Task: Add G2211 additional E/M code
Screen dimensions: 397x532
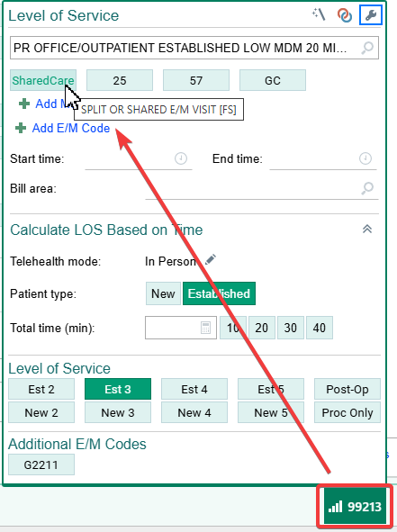Action: pyautogui.click(x=41, y=464)
